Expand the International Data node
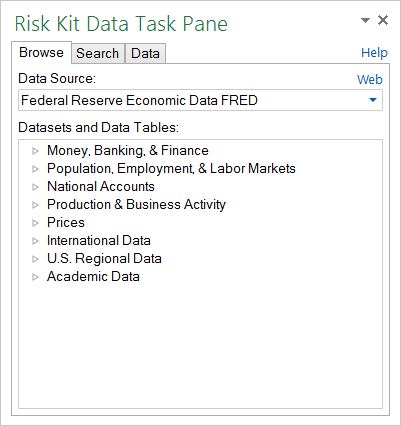 coord(35,241)
